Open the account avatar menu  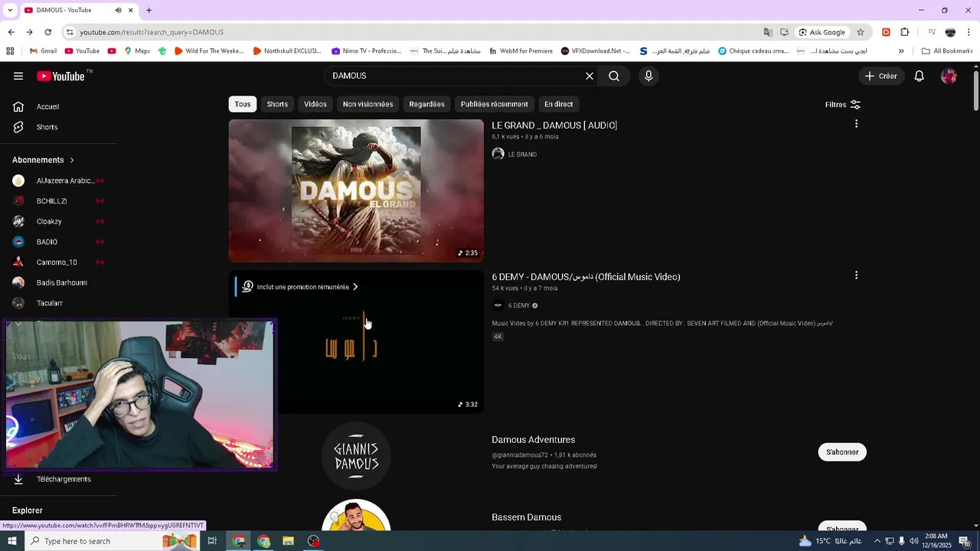pyautogui.click(x=949, y=76)
